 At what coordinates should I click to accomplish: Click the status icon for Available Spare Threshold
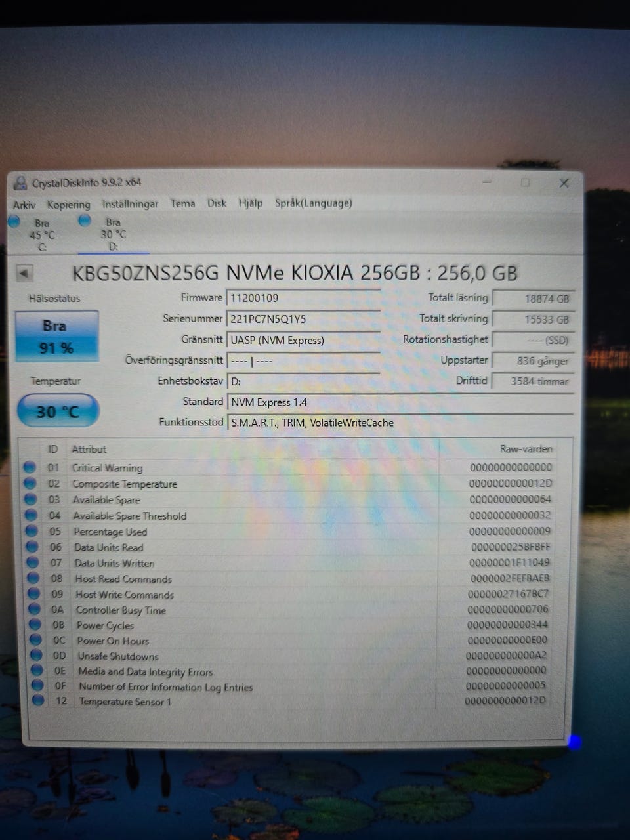(x=31, y=515)
